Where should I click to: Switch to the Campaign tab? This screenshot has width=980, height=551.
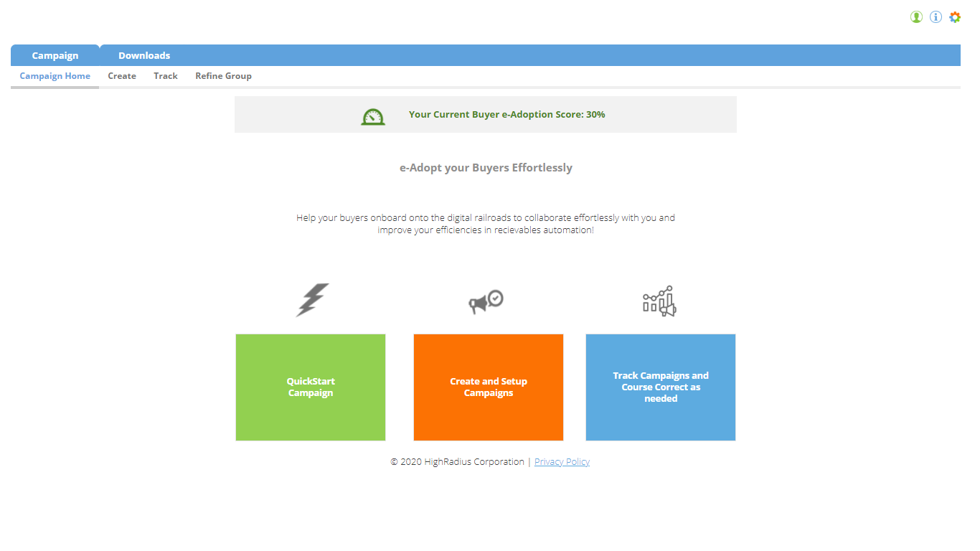click(55, 55)
